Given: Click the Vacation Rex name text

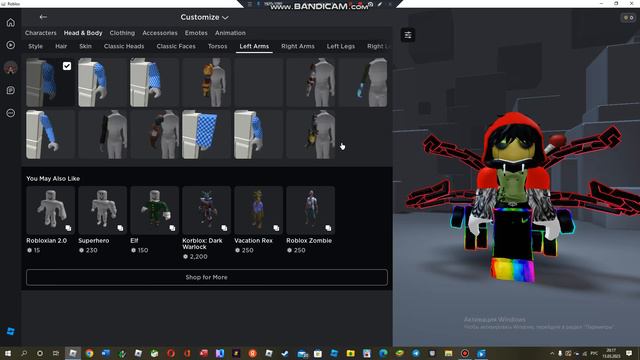Looking at the screenshot, I should pyautogui.click(x=253, y=240).
